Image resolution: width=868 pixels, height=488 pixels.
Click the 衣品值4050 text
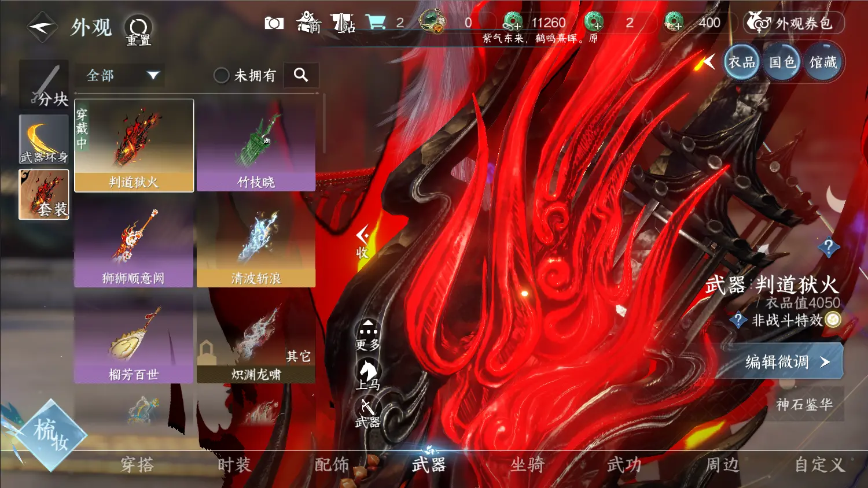click(x=803, y=303)
